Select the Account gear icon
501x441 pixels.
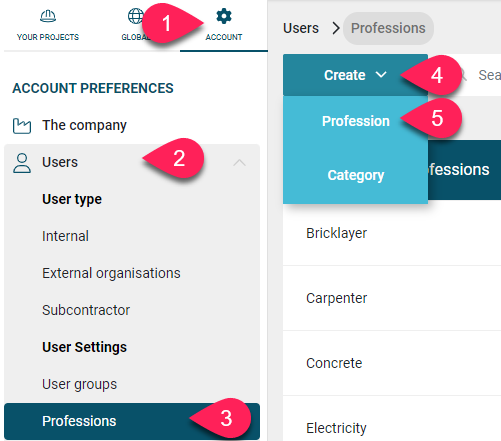(x=224, y=16)
